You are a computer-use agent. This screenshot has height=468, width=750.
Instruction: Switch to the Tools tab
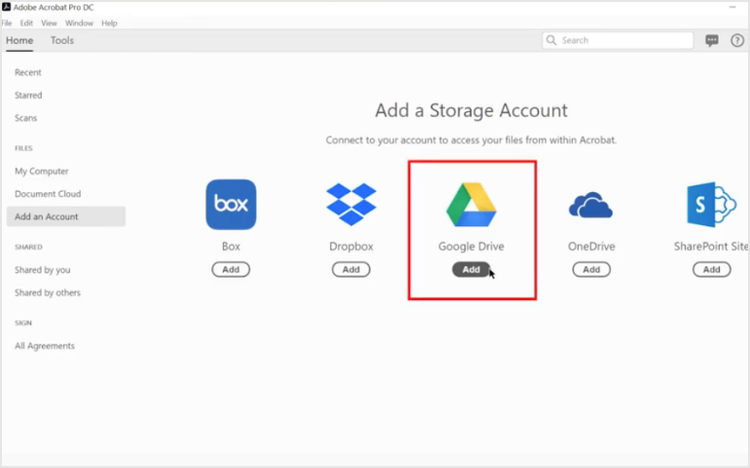(62, 41)
